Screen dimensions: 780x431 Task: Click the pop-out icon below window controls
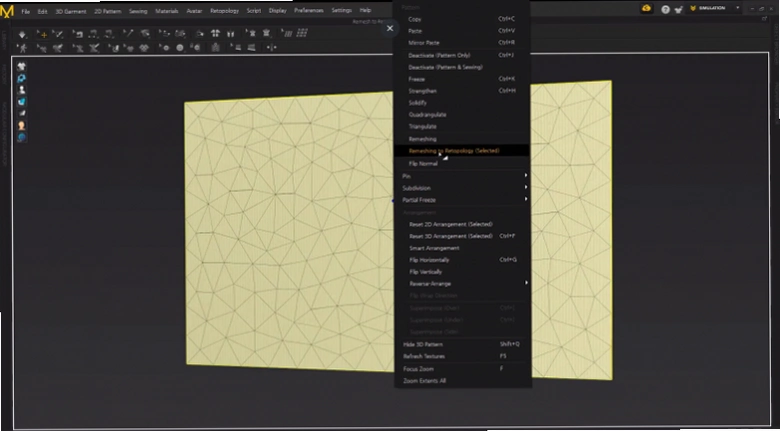click(764, 19)
